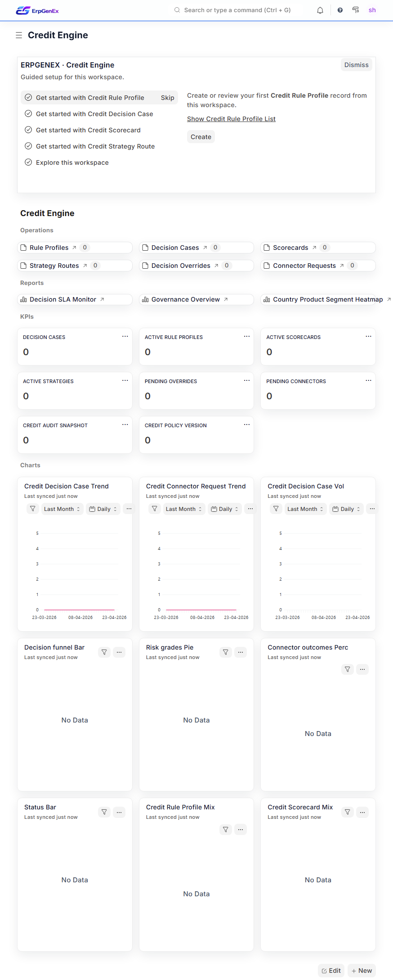Open more options on Active Scorecards card
This screenshot has width=393, height=980.
pyautogui.click(x=368, y=336)
